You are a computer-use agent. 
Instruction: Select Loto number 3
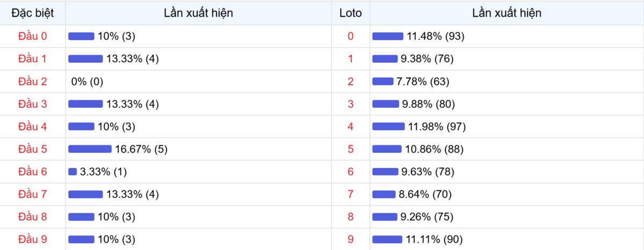click(350, 104)
